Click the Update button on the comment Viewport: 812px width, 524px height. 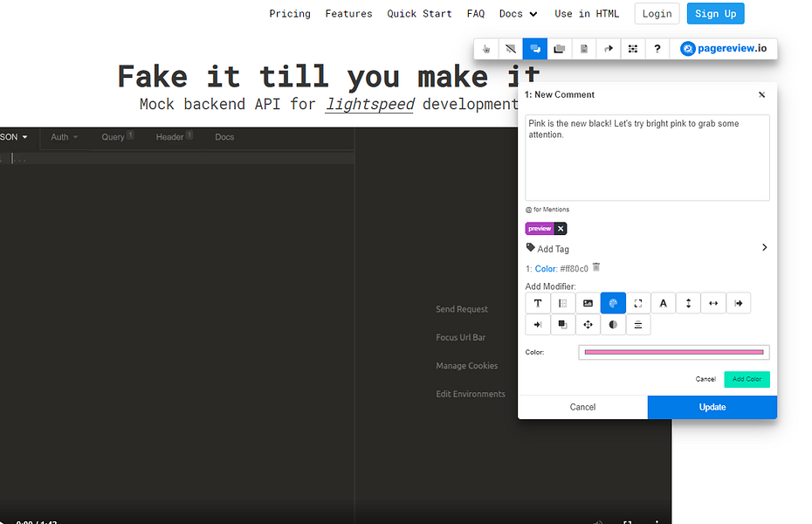click(712, 407)
